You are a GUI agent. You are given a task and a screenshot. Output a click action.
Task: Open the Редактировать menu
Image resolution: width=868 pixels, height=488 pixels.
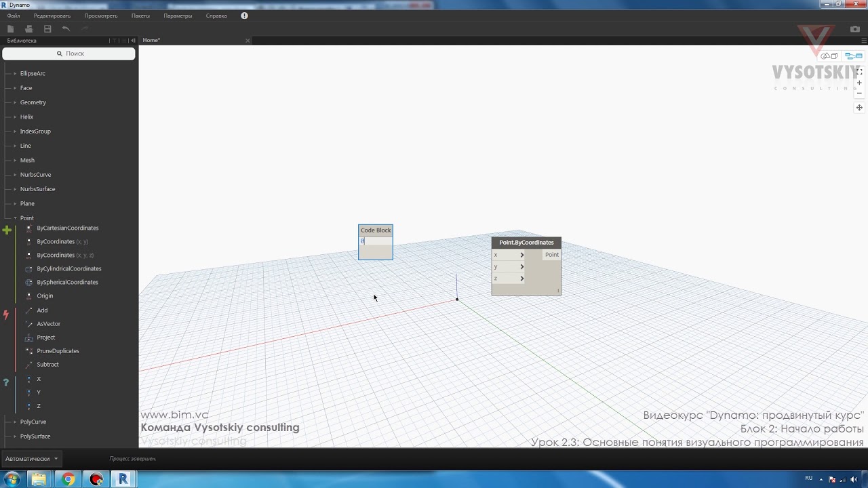click(x=52, y=16)
